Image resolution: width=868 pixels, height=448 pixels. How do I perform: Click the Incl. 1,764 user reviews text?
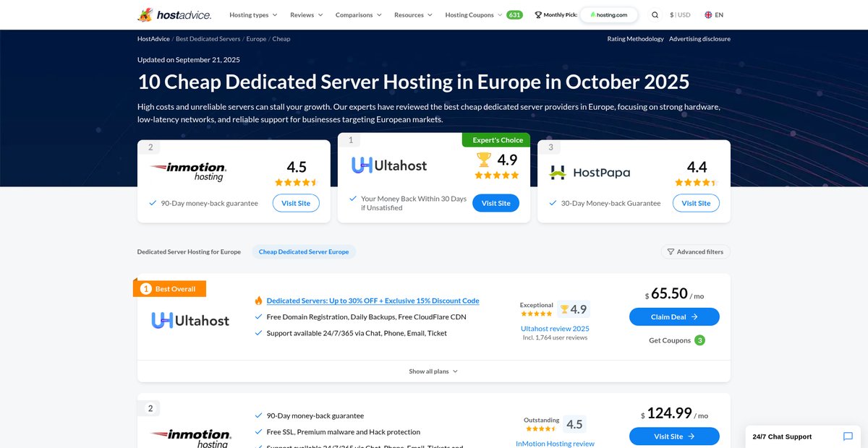coord(555,337)
